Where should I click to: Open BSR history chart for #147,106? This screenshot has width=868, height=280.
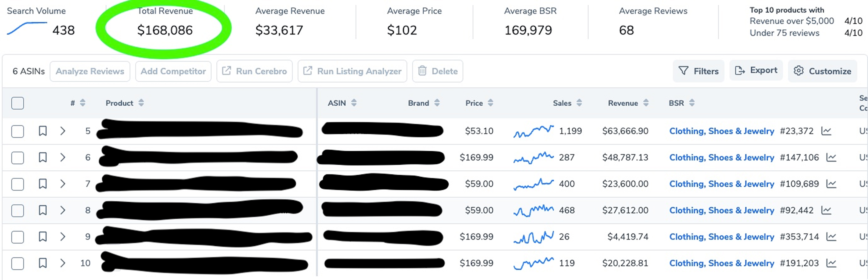tap(831, 157)
